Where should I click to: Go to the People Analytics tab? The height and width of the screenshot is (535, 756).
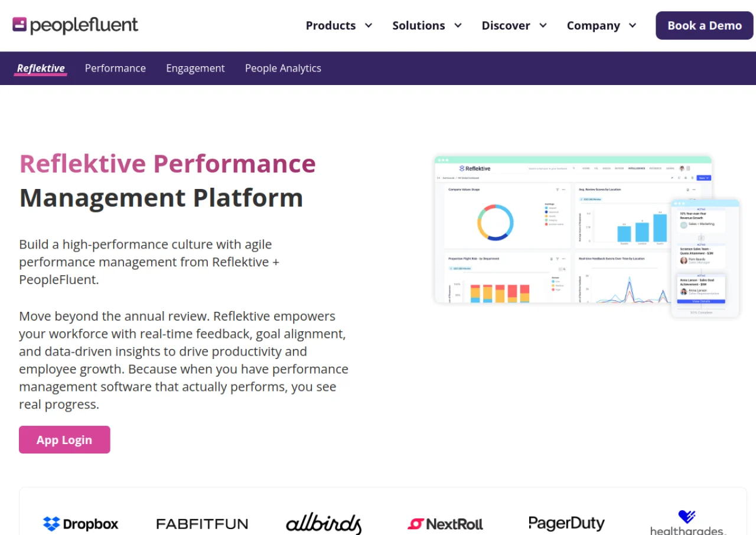pos(283,68)
